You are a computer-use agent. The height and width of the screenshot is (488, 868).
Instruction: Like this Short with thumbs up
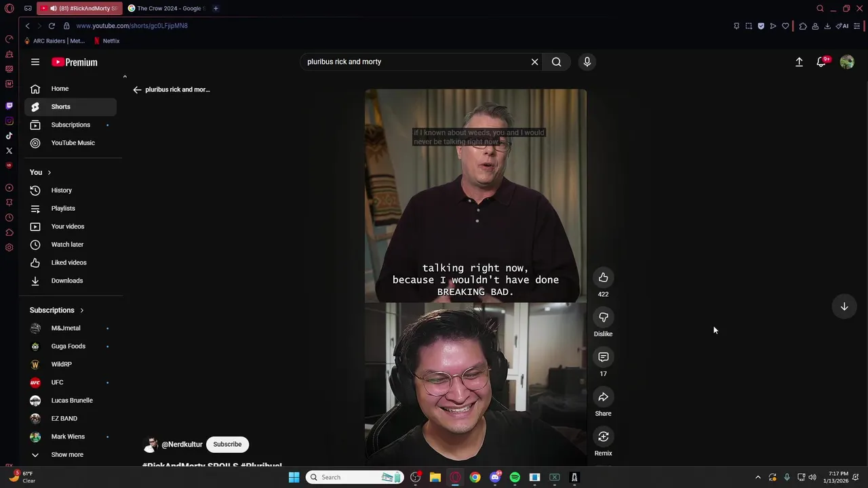click(603, 277)
